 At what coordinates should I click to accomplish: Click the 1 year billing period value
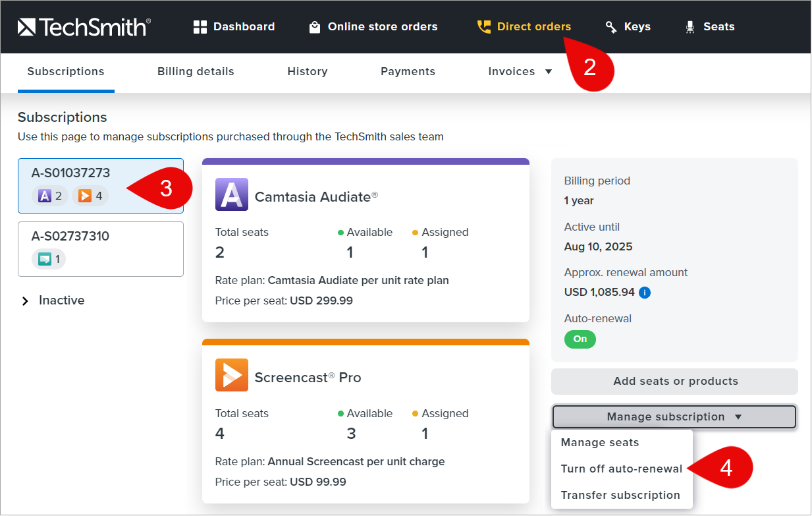pyautogui.click(x=579, y=201)
